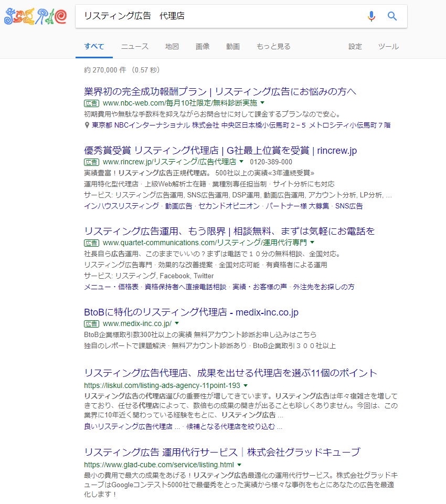
Task: Click phone number 0120-389-000
Action: 271,162
